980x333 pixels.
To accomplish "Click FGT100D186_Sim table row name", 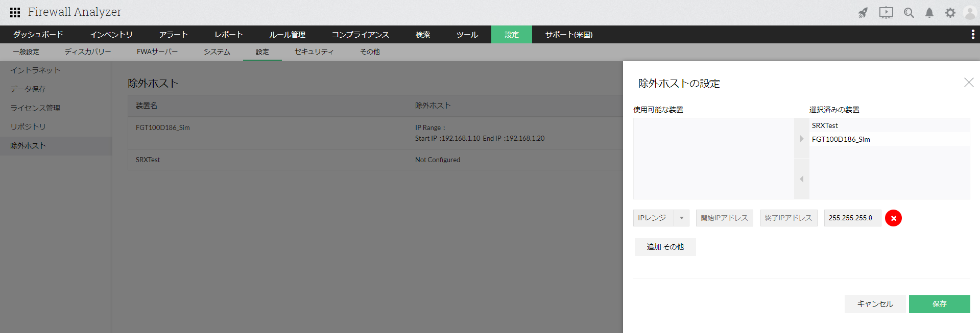I will [x=162, y=127].
